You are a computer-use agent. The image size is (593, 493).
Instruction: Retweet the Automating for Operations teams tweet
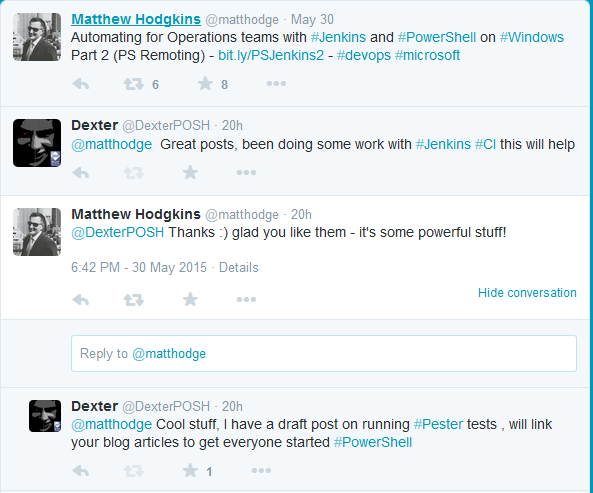pos(134,84)
